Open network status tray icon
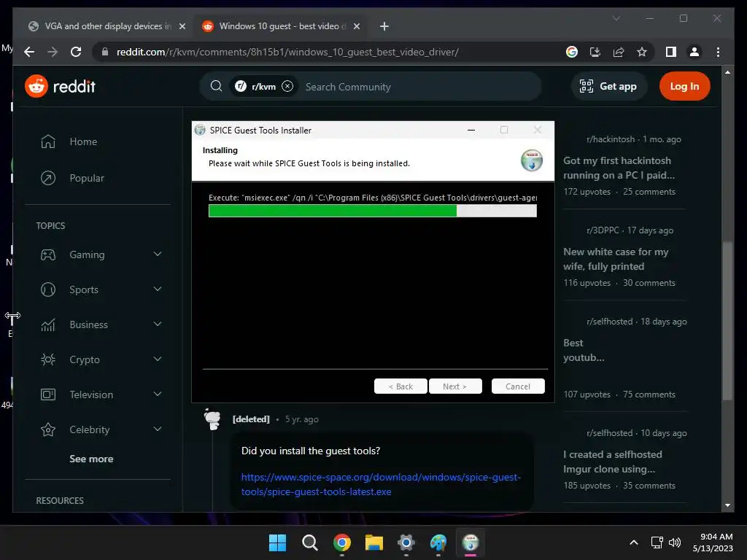Image resolution: width=747 pixels, height=560 pixels. click(657, 542)
